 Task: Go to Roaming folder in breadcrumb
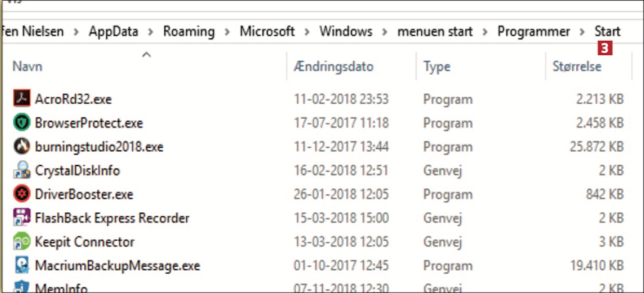[x=189, y=32]
